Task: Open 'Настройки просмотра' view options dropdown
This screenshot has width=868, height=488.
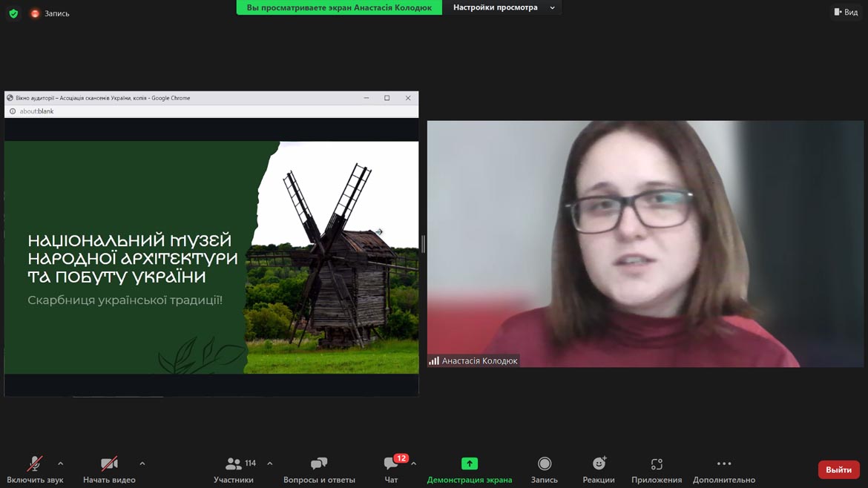Action: 503,7
